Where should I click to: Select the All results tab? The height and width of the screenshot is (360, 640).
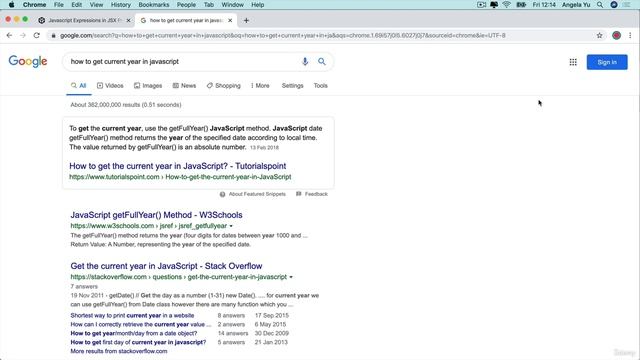(x=79, y=86)
